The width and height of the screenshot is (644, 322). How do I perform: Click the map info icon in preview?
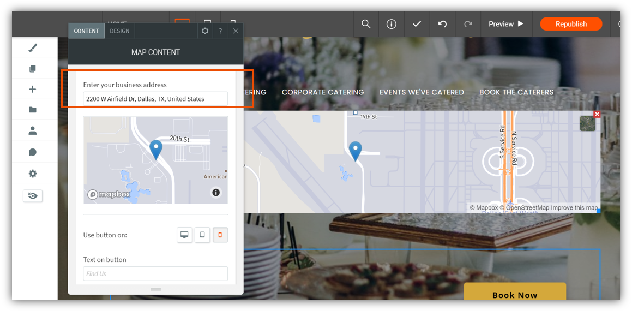(x=216, y=192)
